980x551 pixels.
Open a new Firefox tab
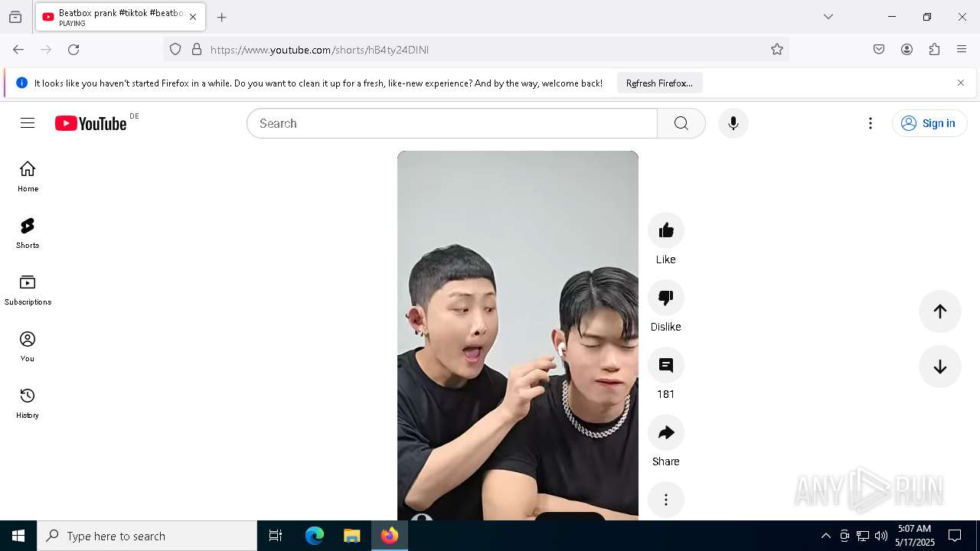(222, 17)
